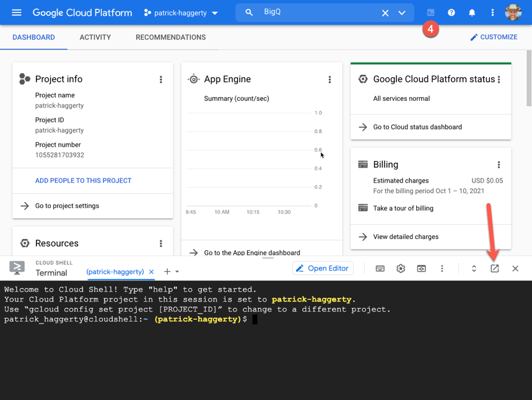The width and height of the screenshot is (532, 400).
Task: Open the hamburger navigation menu
Action: tap(17, 12)
